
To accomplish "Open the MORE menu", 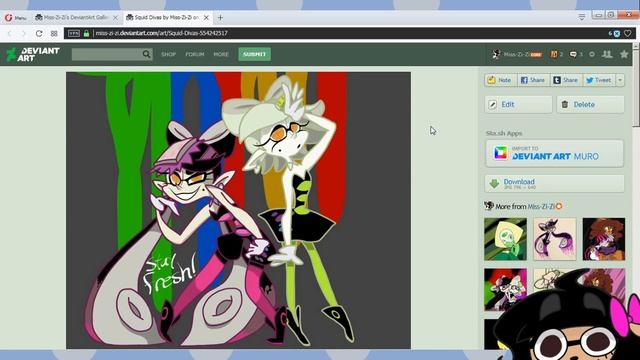I will (221, 54).
